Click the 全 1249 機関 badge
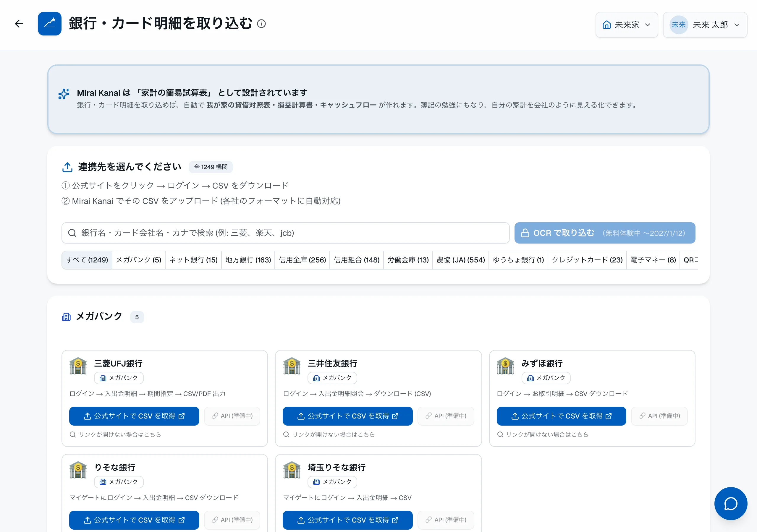757x532 pixels. point(211,167)
